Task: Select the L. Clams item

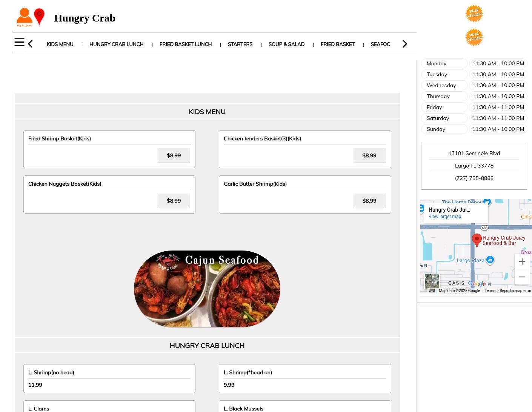Action: (109, 407)
